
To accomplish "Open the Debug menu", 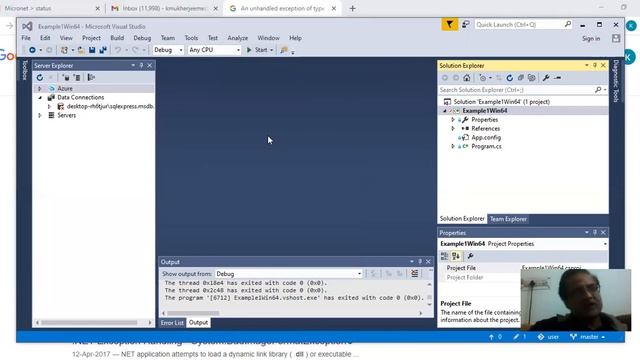I will [x=142, y=38].
